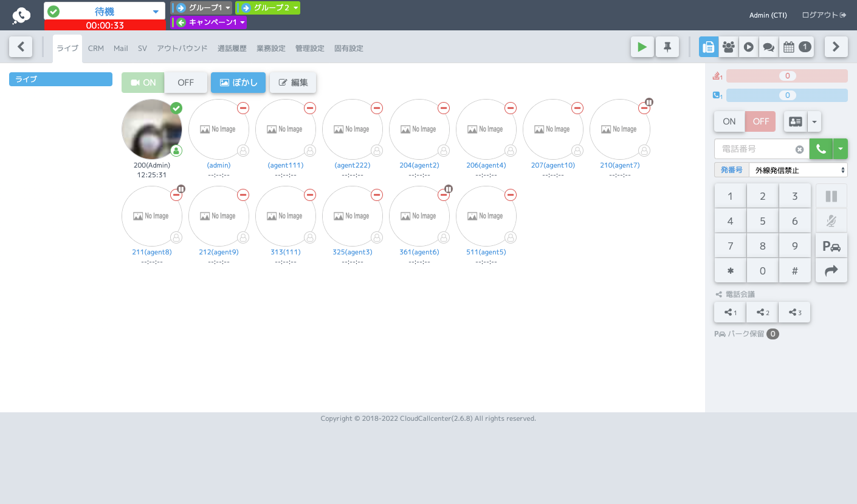Open the contact card dropdown arrow
The image size is (857, 504).
[814, 121]
